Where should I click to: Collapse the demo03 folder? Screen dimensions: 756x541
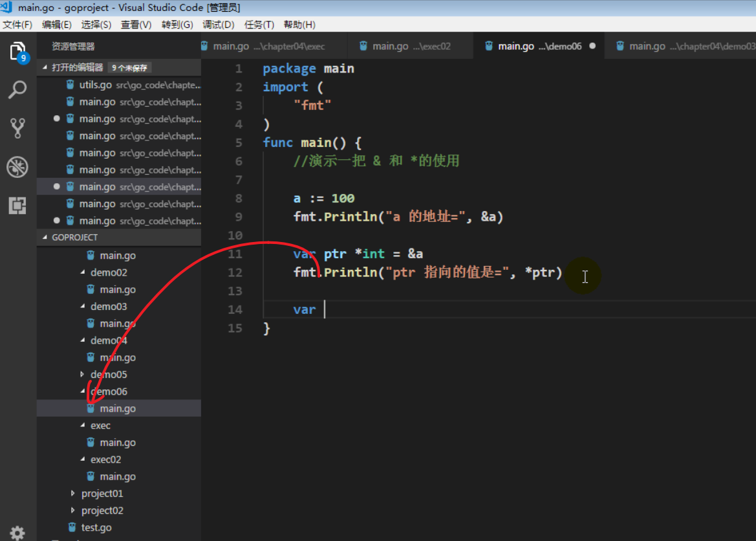[82, 307]
